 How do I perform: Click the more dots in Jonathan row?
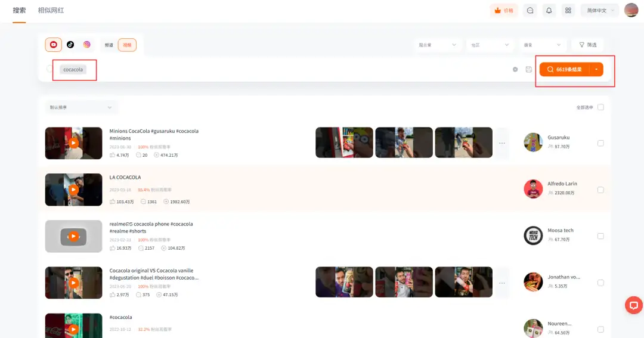[x=502, y=283]
